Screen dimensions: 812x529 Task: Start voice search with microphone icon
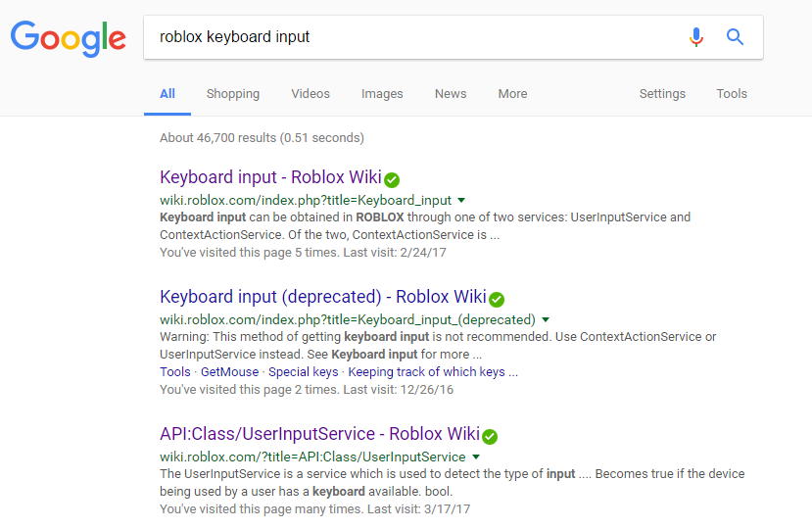[696, 37]
